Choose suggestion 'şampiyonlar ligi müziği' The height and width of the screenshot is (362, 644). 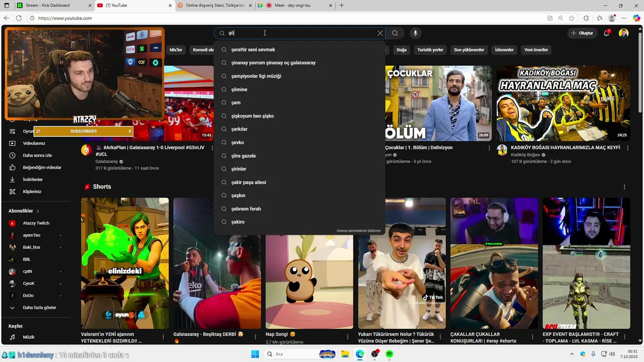[x=299, y=76]
